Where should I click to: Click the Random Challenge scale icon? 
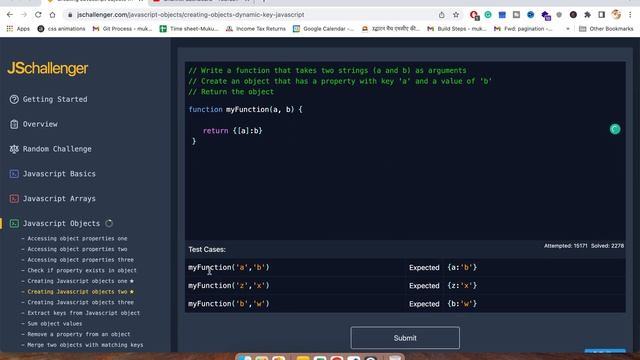click(14, 149)
